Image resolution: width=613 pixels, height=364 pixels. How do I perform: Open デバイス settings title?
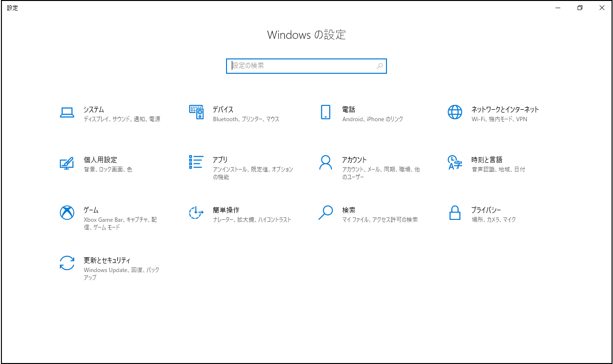(x=223, y=110)
